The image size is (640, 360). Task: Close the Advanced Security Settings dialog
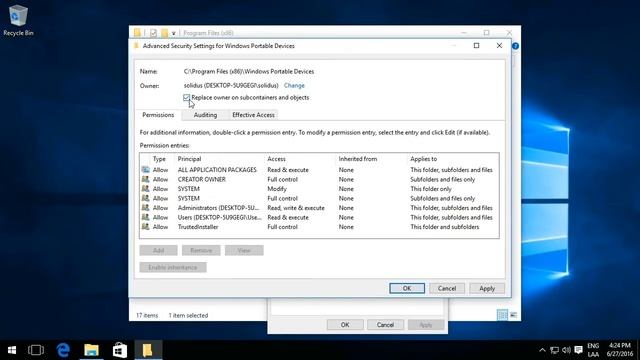(x=499, y=46)
